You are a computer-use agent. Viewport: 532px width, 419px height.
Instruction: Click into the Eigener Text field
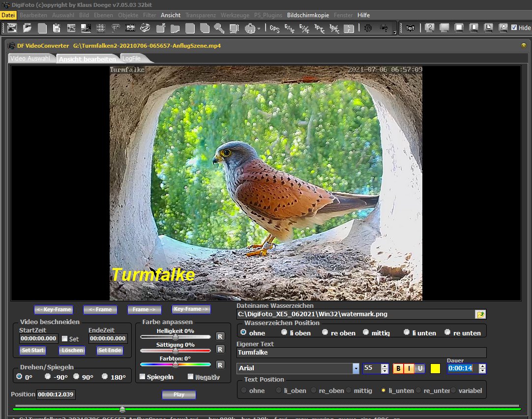[361, 352]
